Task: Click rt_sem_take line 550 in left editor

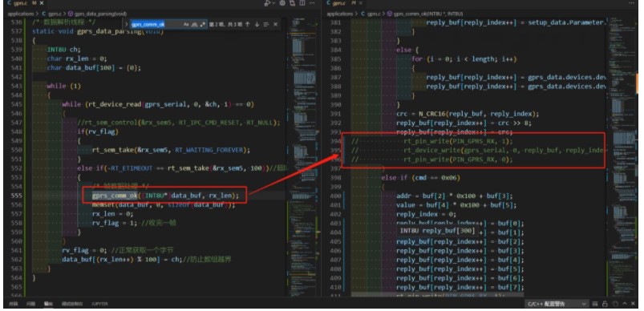Action: click(x=171, y=150)
